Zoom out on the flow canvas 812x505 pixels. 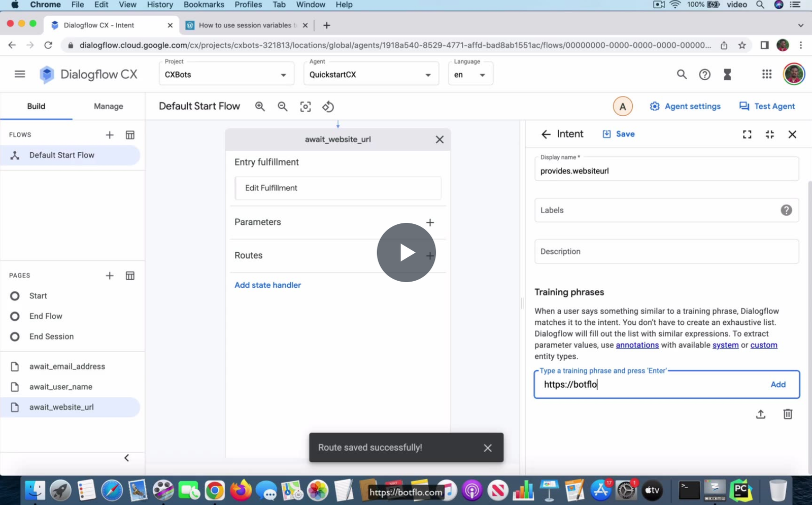tap(283, 107)
